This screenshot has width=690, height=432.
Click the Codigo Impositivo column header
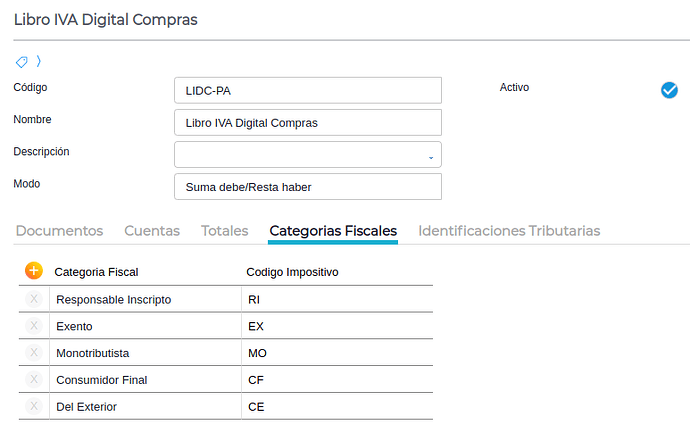292,272
